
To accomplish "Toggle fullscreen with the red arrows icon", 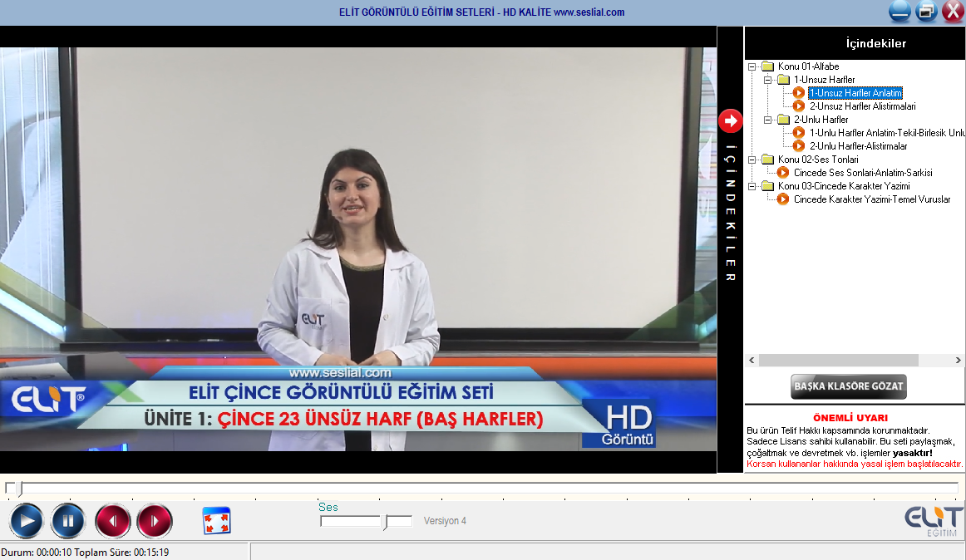I will [x=216, y=521].
